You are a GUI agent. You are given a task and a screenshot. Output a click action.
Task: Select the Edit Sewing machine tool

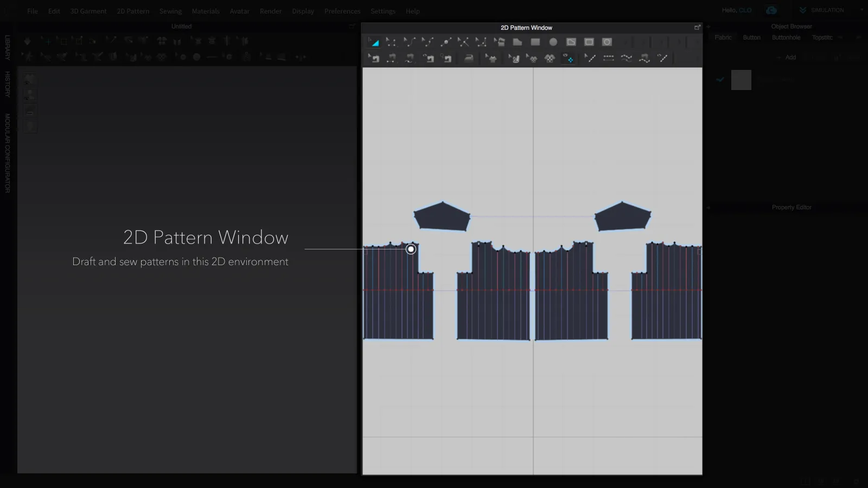pos(374,58)
